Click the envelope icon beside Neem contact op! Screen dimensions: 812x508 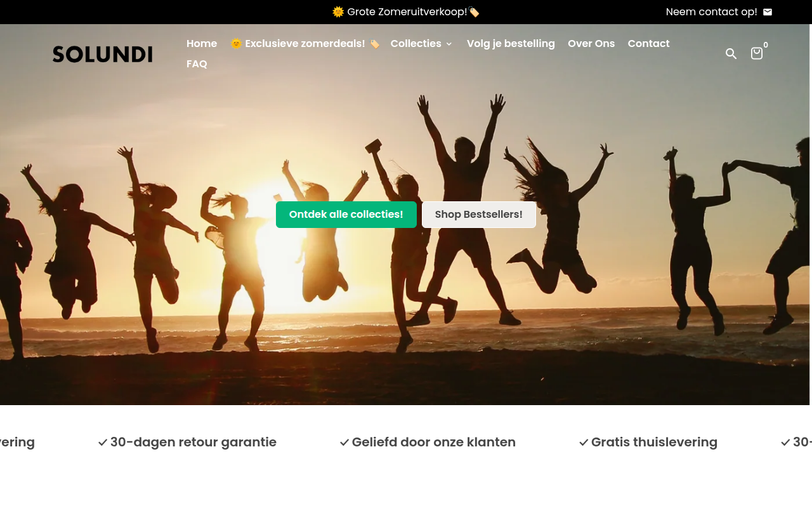point(768,12)
